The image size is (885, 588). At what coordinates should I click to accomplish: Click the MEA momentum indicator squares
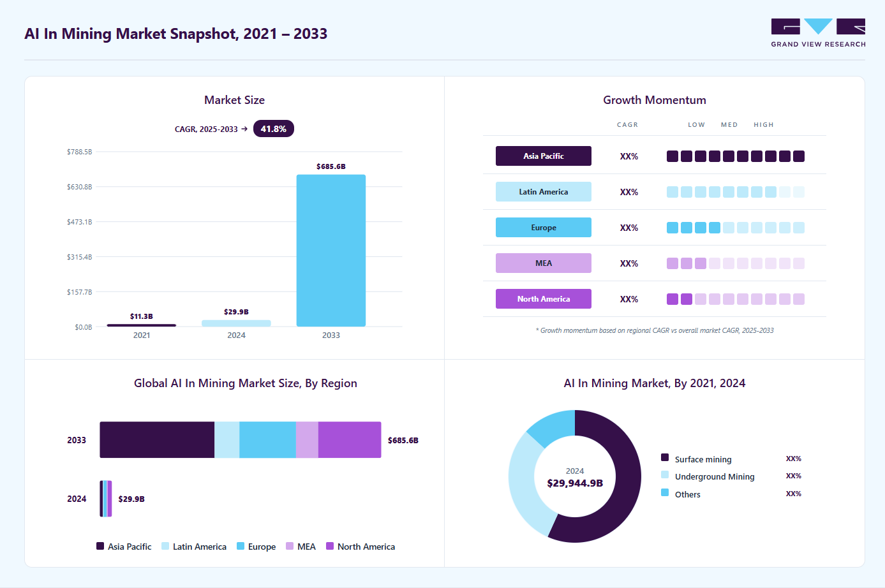pyautogui.click(x=736, y=263)
